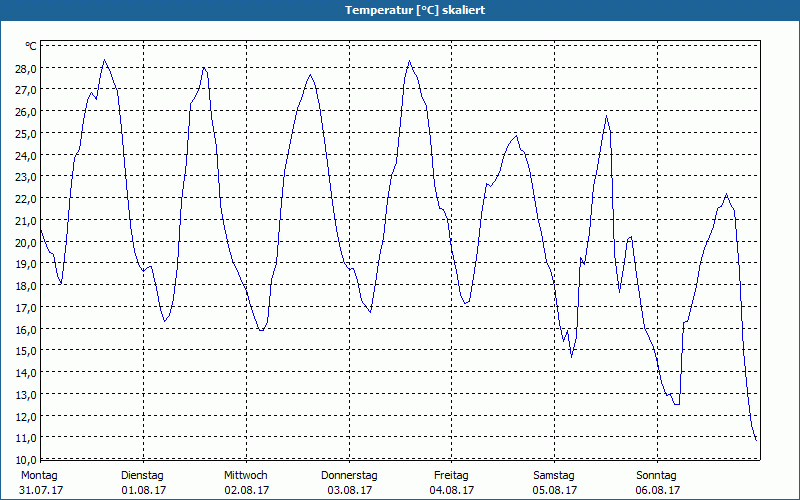Select the 28,0 y-axis label
The image size is (800, 500).
pos(26,68)
